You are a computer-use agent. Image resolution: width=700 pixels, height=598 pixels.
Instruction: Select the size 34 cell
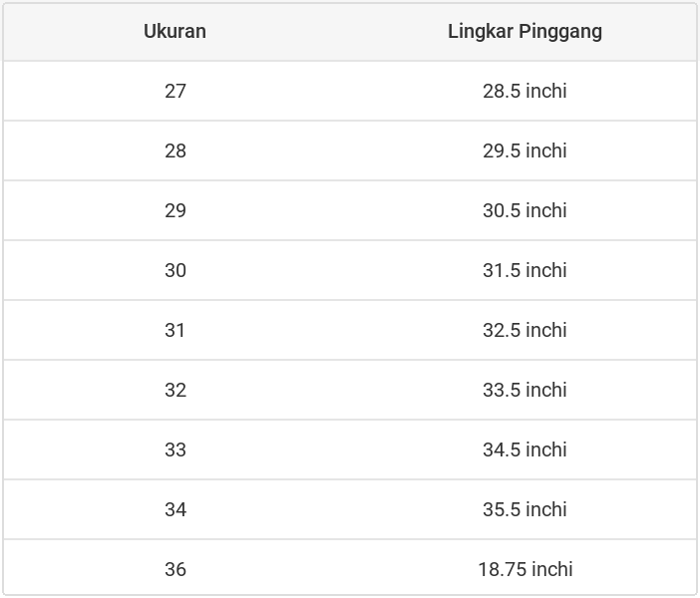[175, 509]
